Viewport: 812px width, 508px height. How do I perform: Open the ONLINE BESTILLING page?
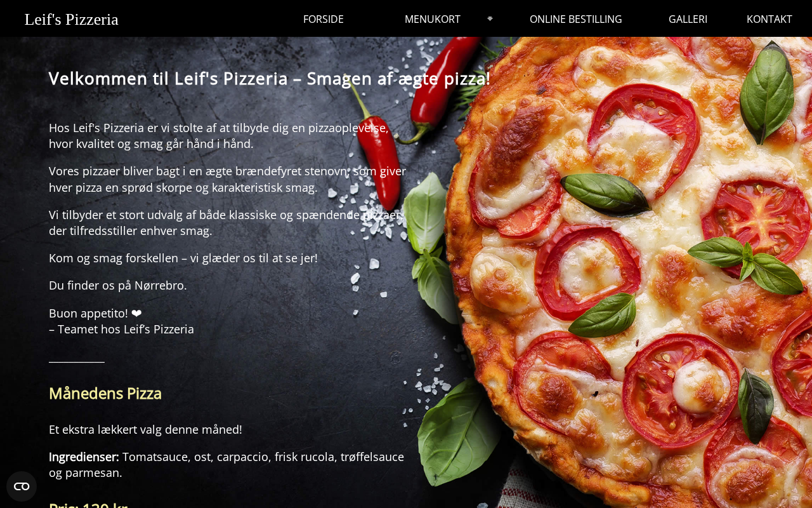pyautogui.click(x=576, y=19)
